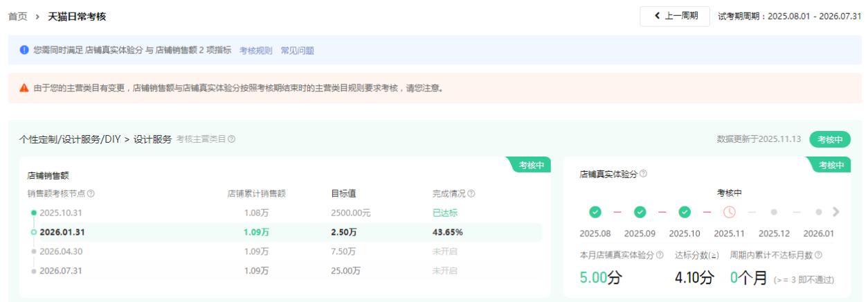868x302 pixels.
Task: Click help icon next to 完成情况
Action: (x=471, y=194)
